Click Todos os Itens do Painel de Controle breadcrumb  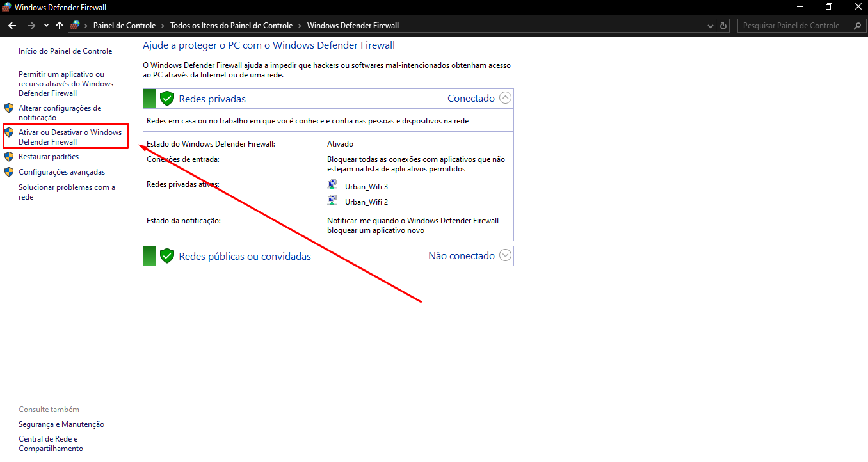(231, 26)
